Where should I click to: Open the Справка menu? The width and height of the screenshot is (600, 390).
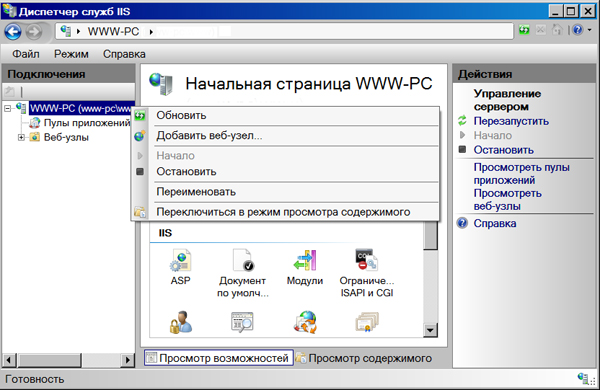[x=124, y=54]
